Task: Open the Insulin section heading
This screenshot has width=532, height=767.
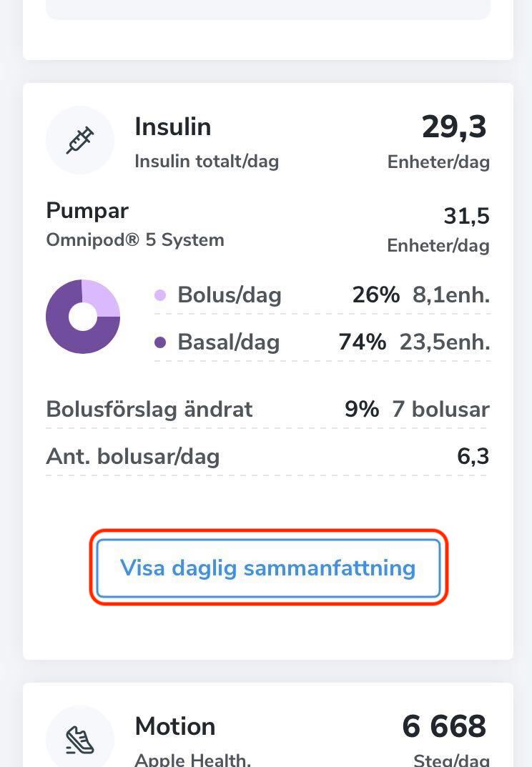Action: click(173, 127)
